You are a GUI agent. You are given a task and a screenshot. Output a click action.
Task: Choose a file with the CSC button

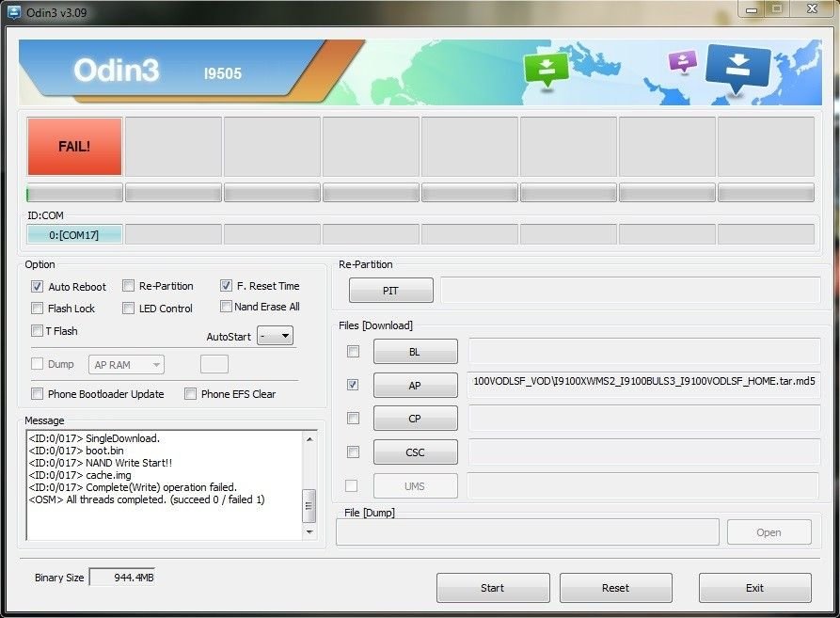[x=415, y=452]
